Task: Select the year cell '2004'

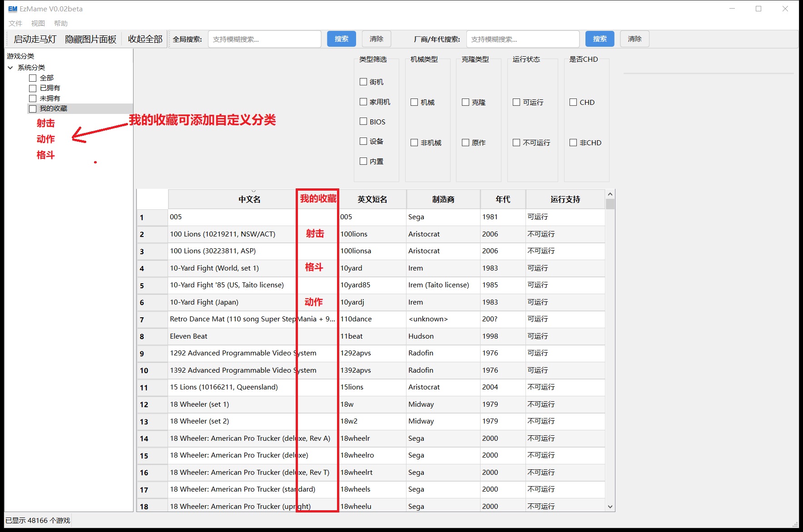Action: (503, 387)
